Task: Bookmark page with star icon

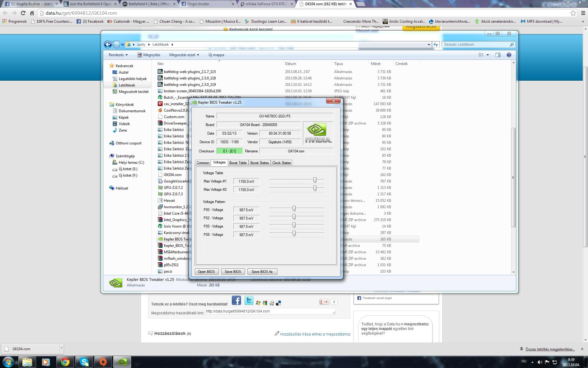Action: 573,13
